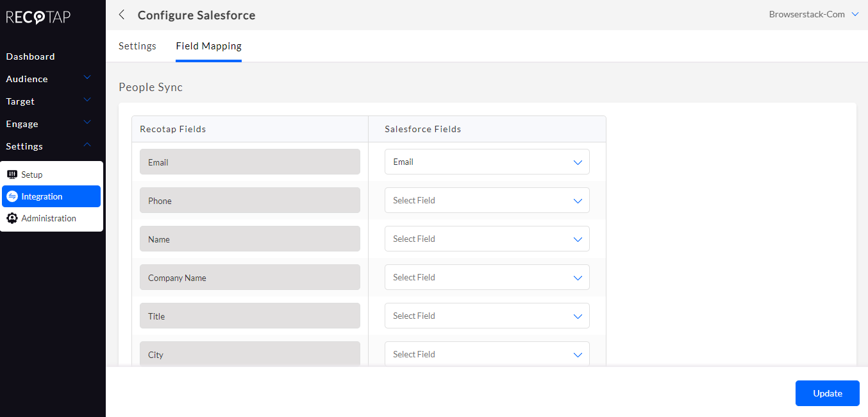Image resolution: width=868 pixels, height=417 pixels.
Task: Click the Phone Recotap field box
Action: coord(250,200)
